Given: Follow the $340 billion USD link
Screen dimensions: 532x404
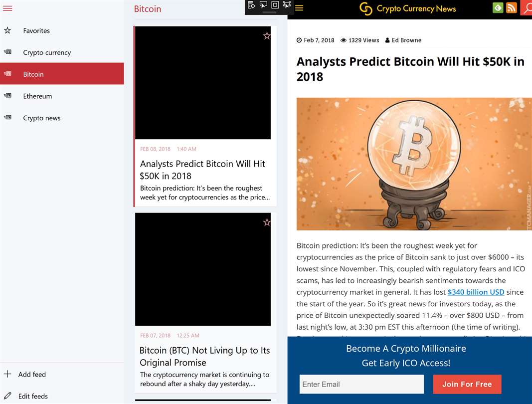Looking at the screenshot, I should pyautogui.click(x=476, y=292).
